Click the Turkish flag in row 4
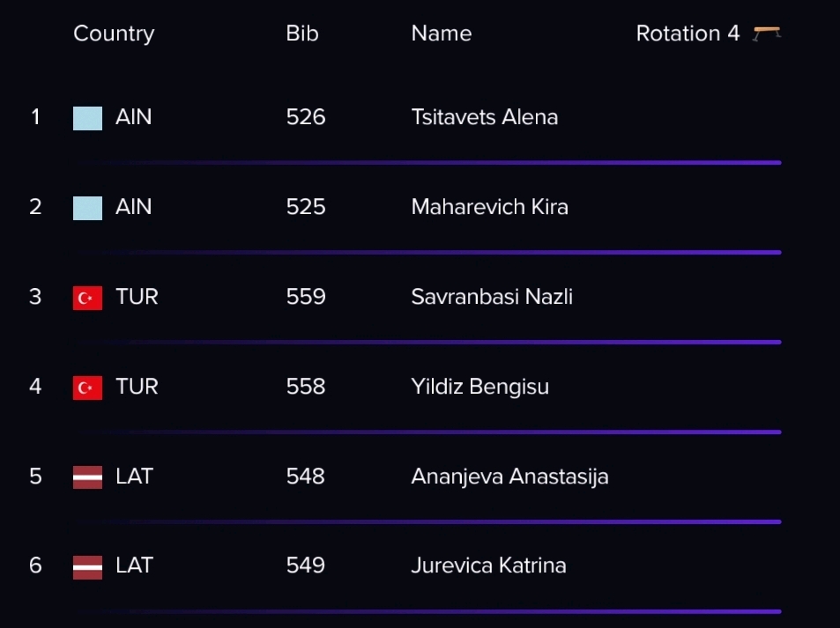 coord(87,388)
